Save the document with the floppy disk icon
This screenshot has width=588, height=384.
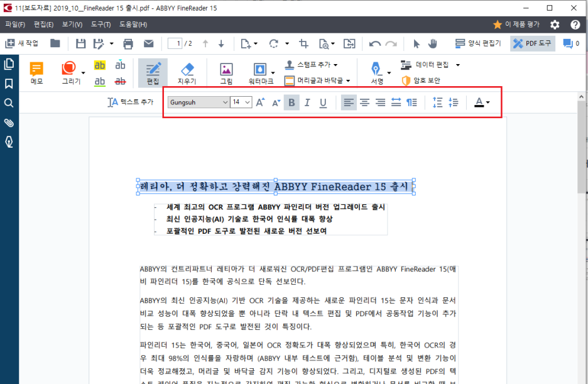[x=80, y=43]
